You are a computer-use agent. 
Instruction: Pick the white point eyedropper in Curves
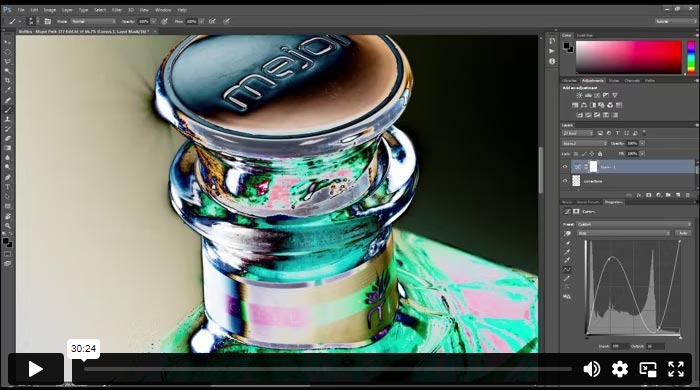(x=567, y=261)
